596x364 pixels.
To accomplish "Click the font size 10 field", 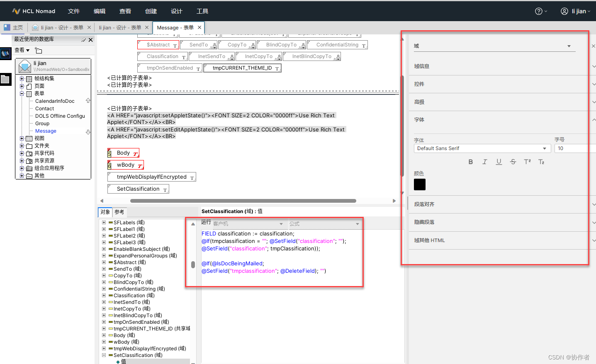I will click(575, 148).
